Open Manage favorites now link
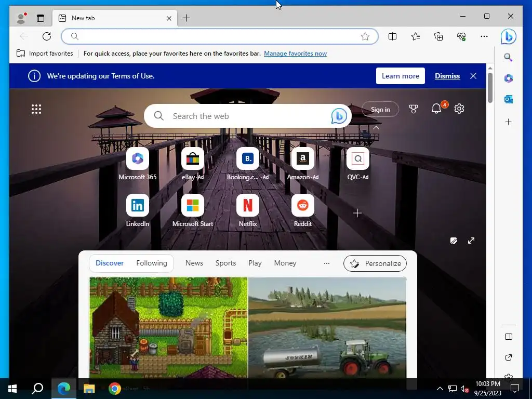The image size is (532, 399). [x=295, y=54]
